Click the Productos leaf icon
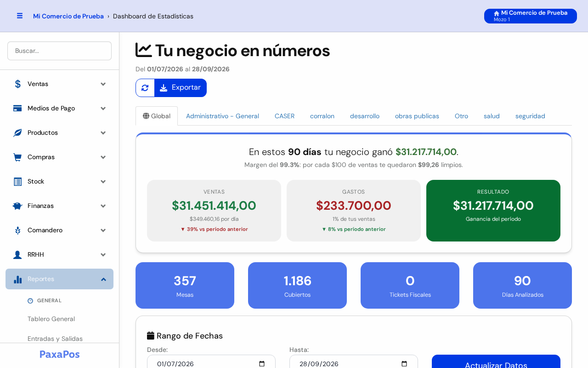 coord(17,133)
